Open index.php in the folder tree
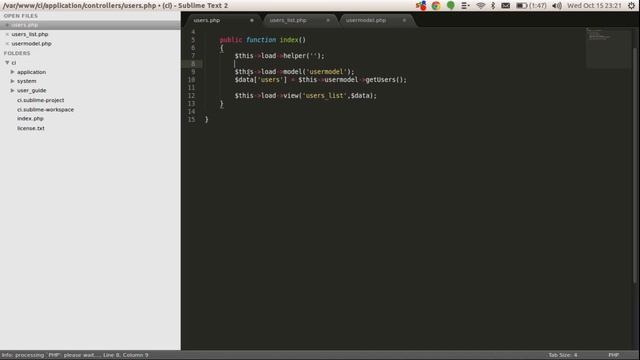 [30, 118]
